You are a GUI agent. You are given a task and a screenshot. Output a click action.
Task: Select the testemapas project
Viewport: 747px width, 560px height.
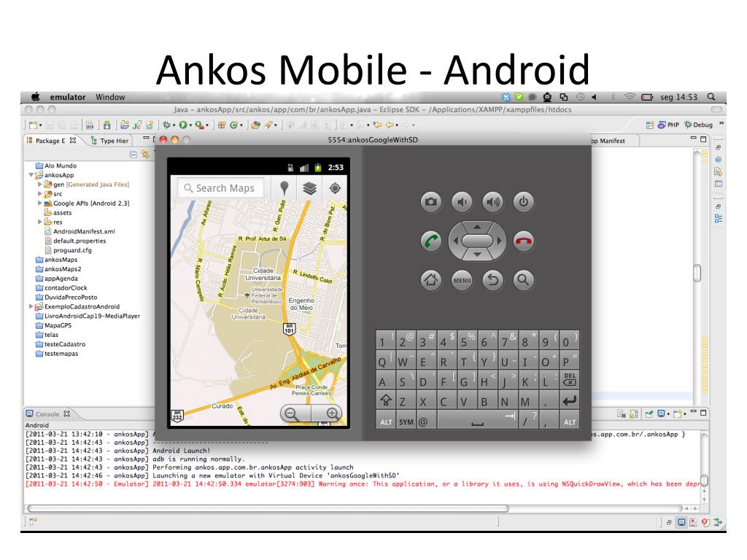(61, 354)
